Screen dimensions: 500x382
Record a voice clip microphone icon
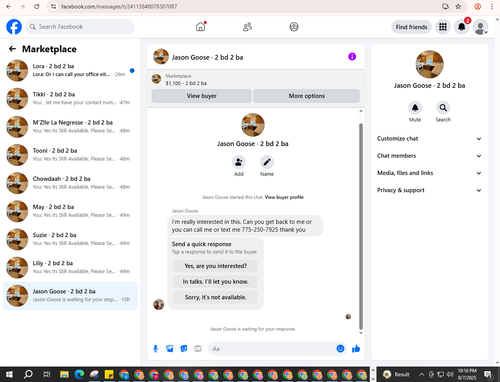click(x=155, y=349)
